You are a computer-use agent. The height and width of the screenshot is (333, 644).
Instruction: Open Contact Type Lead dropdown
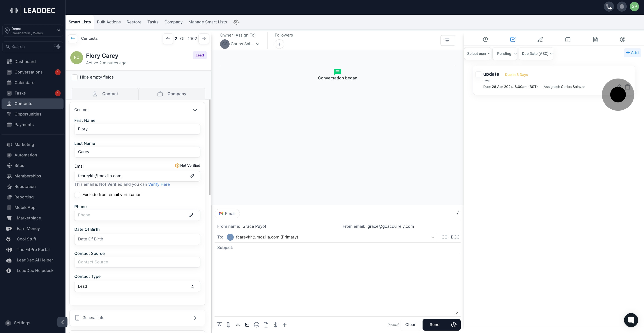(137, 286)
